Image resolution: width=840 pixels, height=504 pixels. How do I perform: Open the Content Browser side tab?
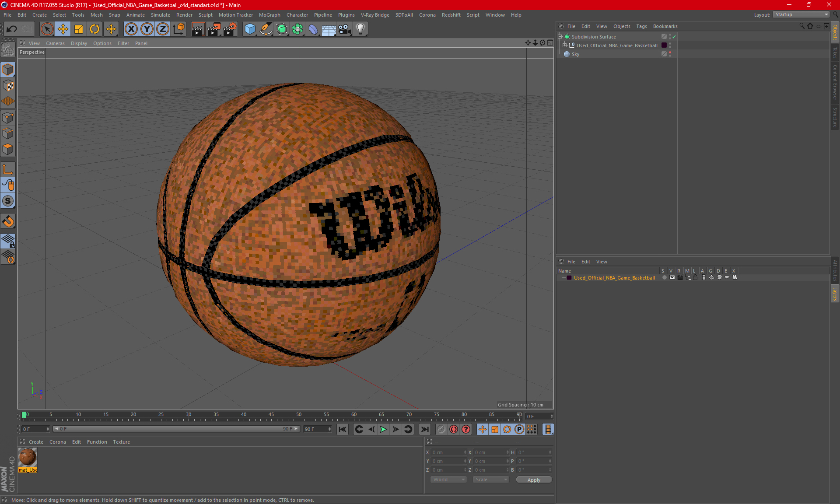pyautogui.click(x=835, y=82)
